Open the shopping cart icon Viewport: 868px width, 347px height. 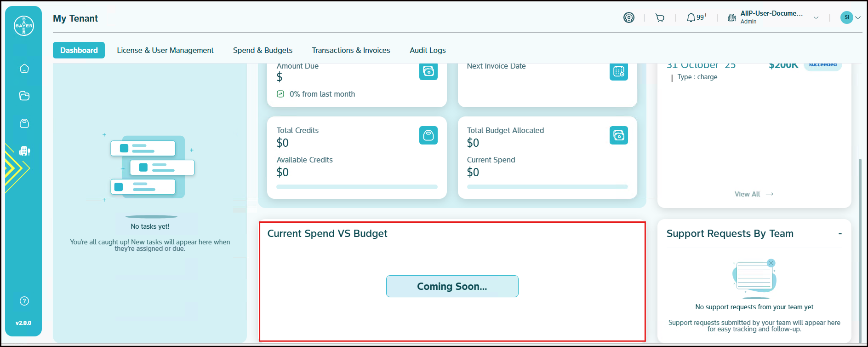(x=660, y=18)
